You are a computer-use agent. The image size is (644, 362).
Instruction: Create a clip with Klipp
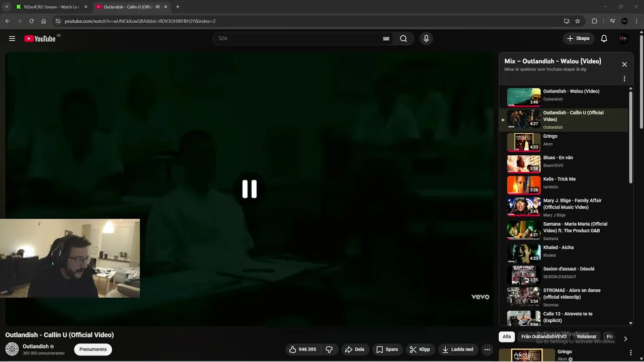click(x=421, y=349)
